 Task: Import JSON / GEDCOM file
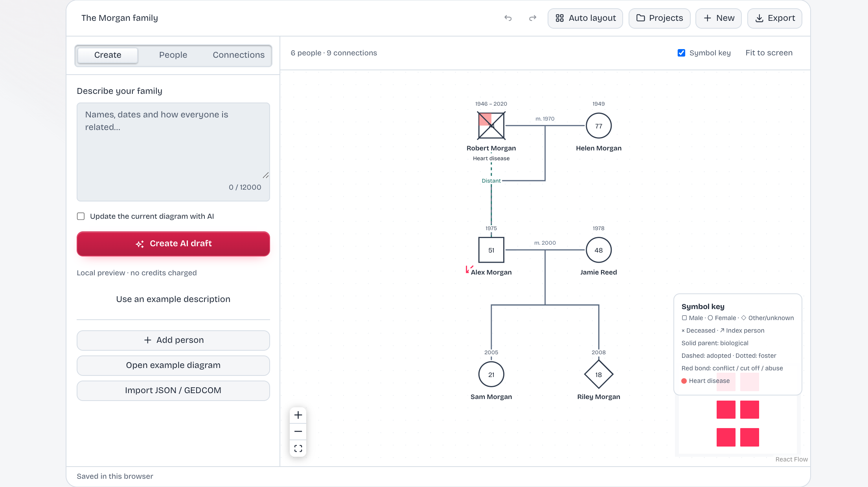click(173, 390)
